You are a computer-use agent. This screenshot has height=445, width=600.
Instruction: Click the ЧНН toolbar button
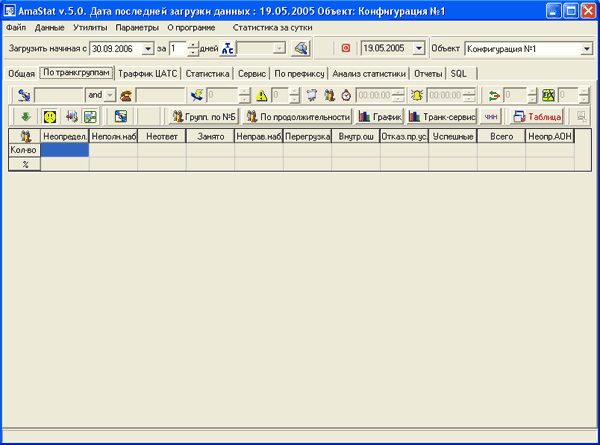point(490,117)
